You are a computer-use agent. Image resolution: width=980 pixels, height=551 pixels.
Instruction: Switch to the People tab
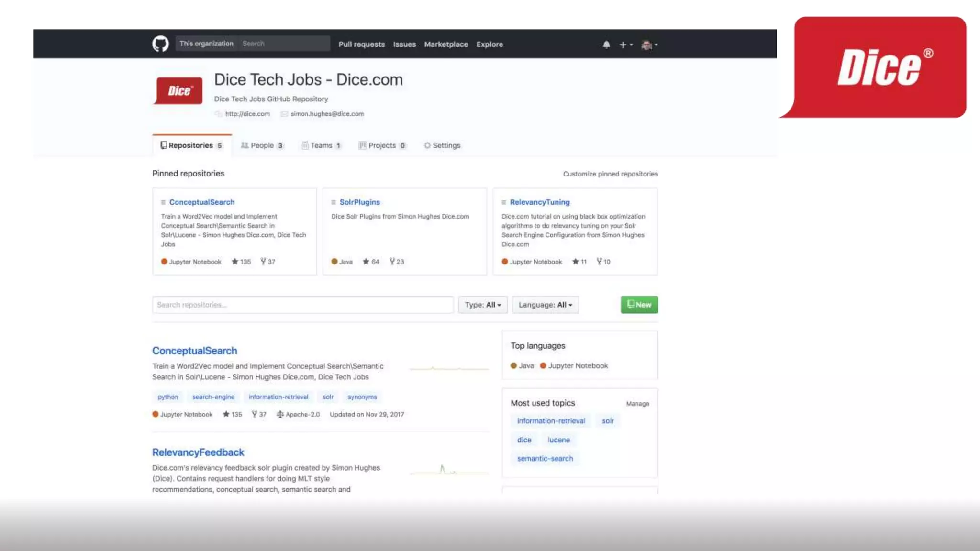[x=262, y=145]
